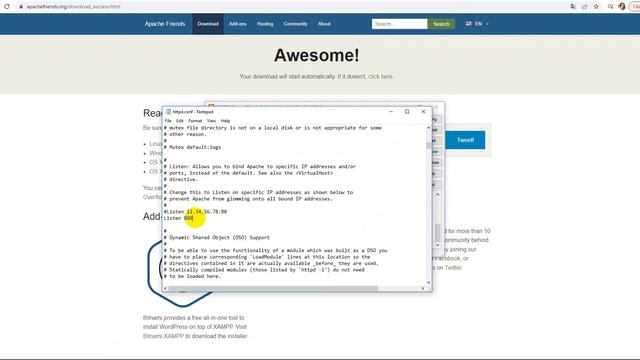Open the Add-ons navigation item
The width and height of the screenshot is (640, 360).
(238, 24)
